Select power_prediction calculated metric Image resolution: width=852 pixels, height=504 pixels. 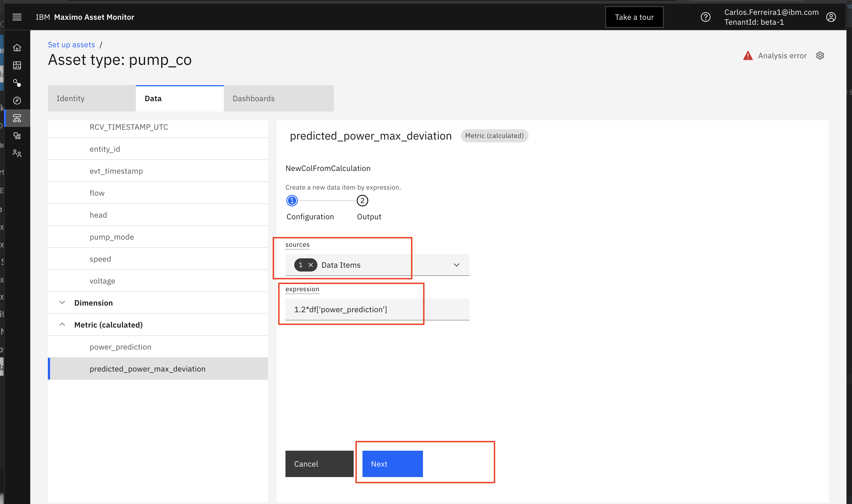click(158, 347)
